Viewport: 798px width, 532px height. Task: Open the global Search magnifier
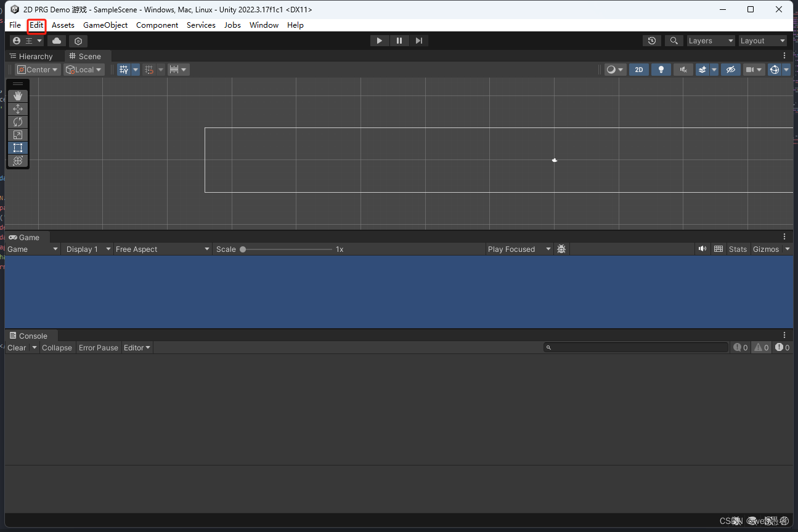coord(674,41)
